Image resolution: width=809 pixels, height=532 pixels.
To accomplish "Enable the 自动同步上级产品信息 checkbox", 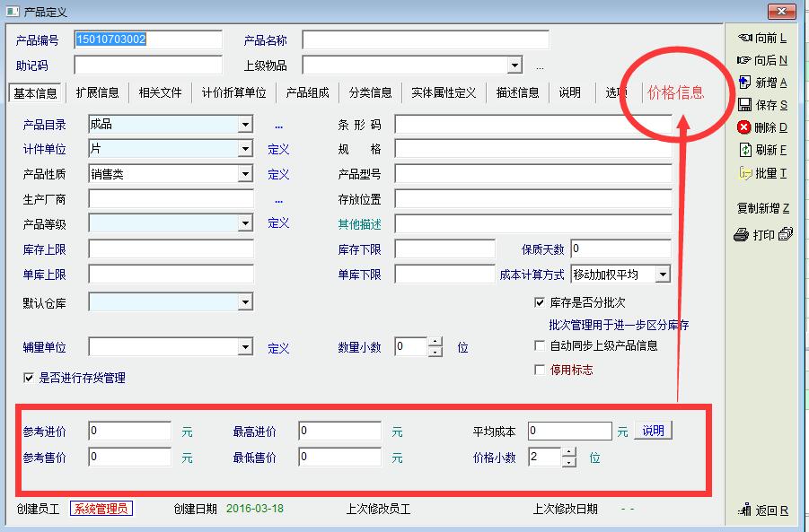I will 540,345.
